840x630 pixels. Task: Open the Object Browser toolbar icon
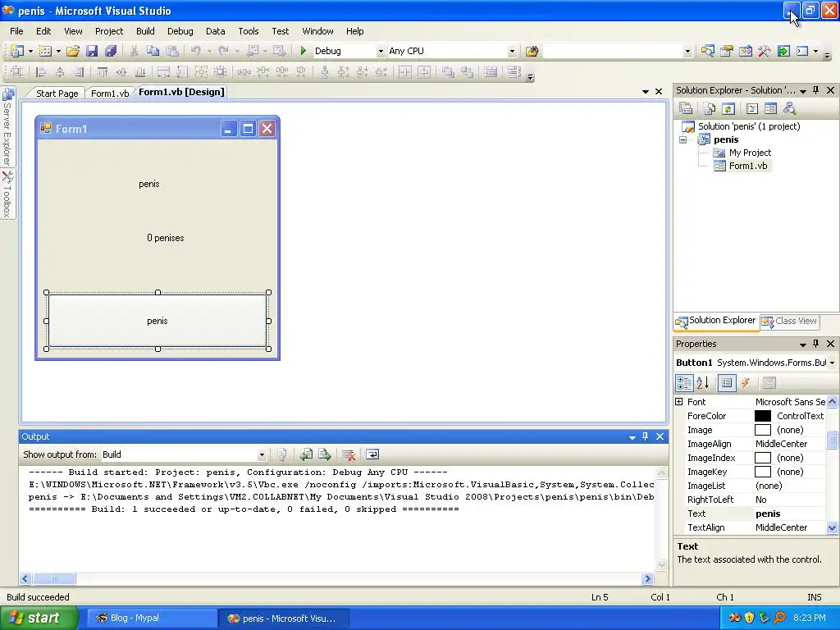point(745,51)
